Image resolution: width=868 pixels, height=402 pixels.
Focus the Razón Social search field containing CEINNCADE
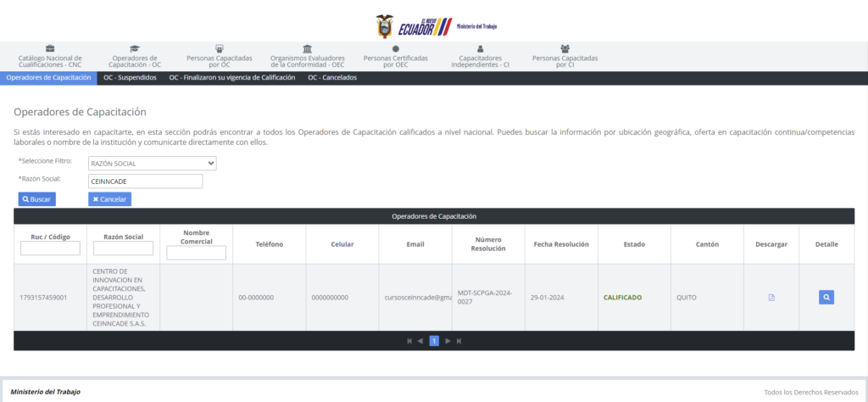(x=145, y=181)
